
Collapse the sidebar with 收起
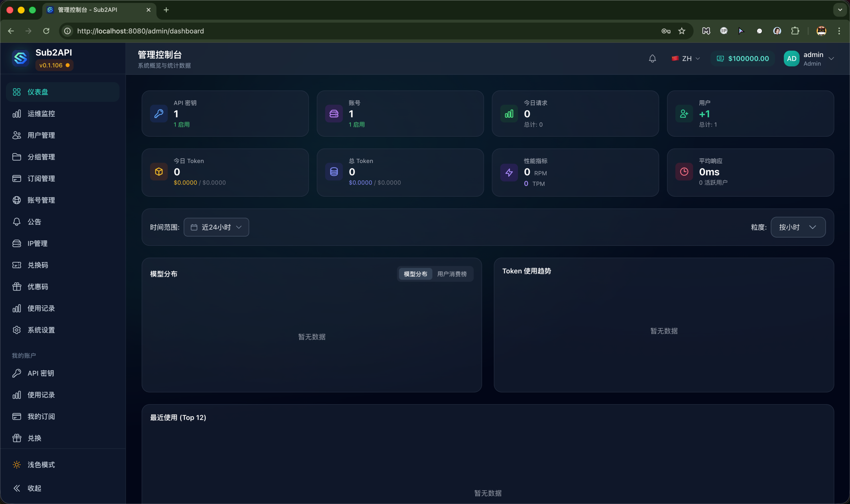[x=34, y=488]
